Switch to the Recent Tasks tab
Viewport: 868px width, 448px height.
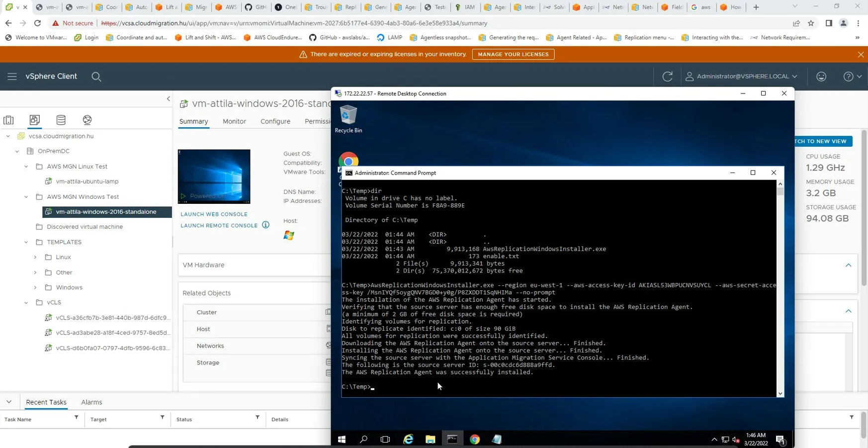(x=46, y=402)
